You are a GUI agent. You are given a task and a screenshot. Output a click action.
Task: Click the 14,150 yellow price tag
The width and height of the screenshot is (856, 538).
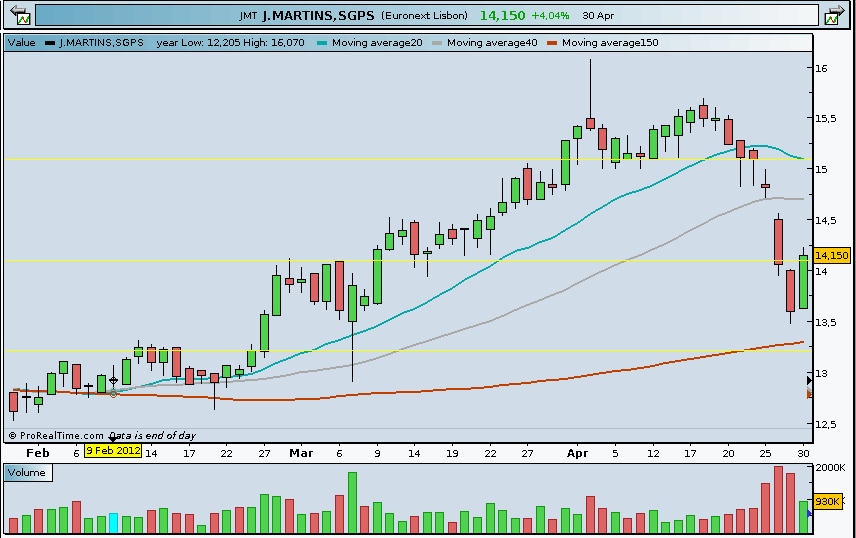pyautogui.click(x=831, y=255)
